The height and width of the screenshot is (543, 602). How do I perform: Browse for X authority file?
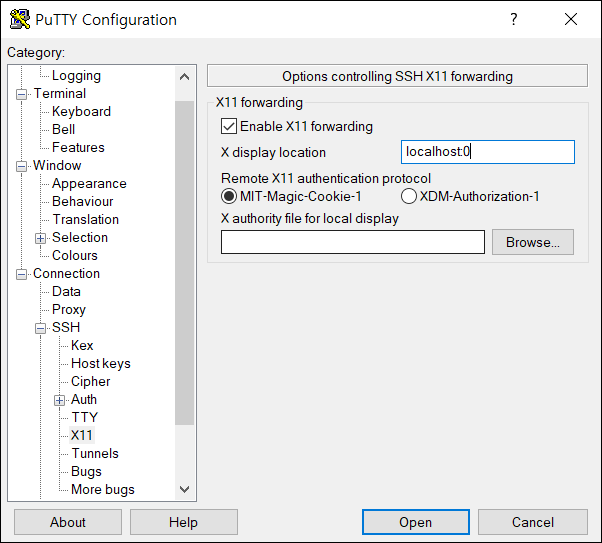[x=533, y=242]
